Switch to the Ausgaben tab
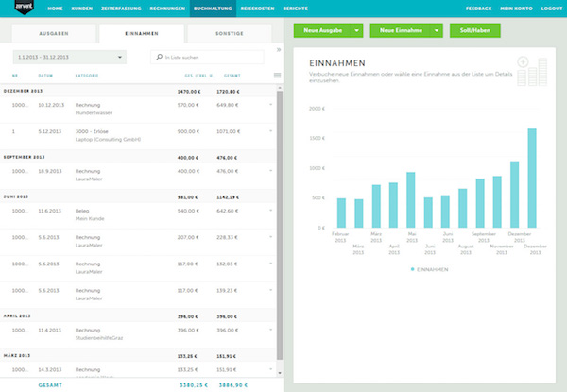This screenshot has width=567, height=392. [54, 34]
